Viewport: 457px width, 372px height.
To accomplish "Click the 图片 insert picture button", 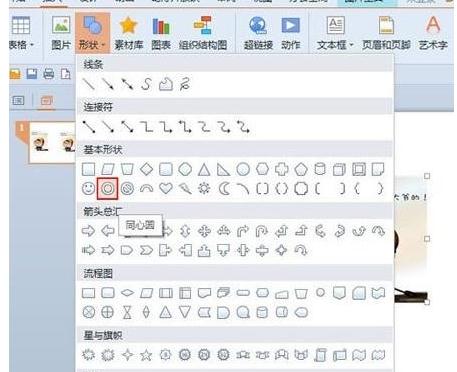I will click(61, 33).
